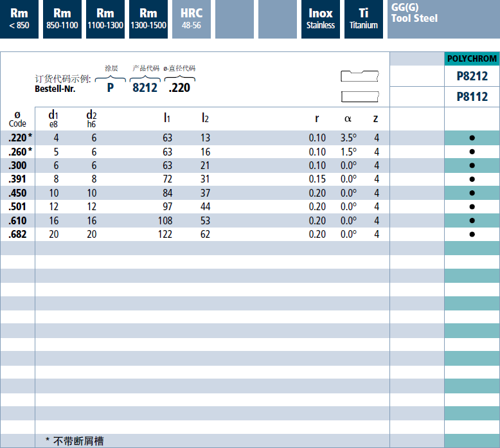
Task: Select the Rm 850-1100 material tile
Action: click(x=62, y=19)
